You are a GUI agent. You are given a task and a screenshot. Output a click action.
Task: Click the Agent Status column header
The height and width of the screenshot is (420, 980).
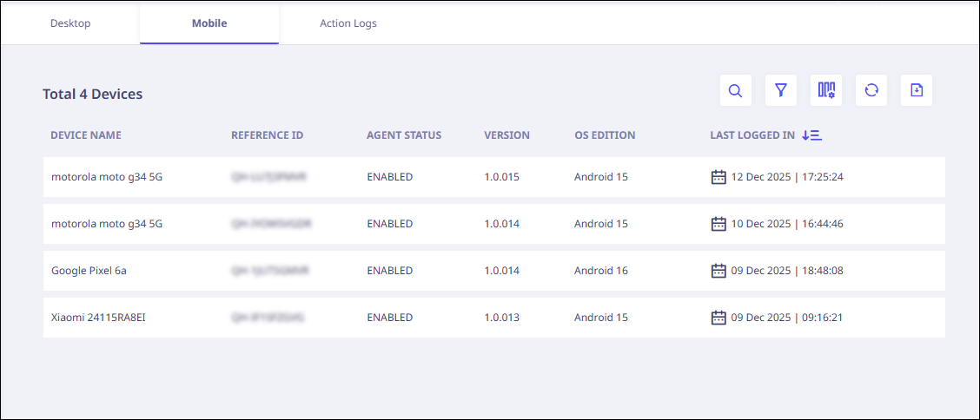pos(404,135)
